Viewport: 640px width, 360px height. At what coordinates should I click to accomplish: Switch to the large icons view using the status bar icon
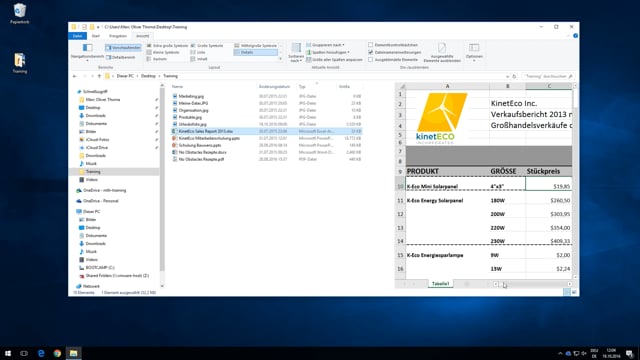(x=574, y=292)
